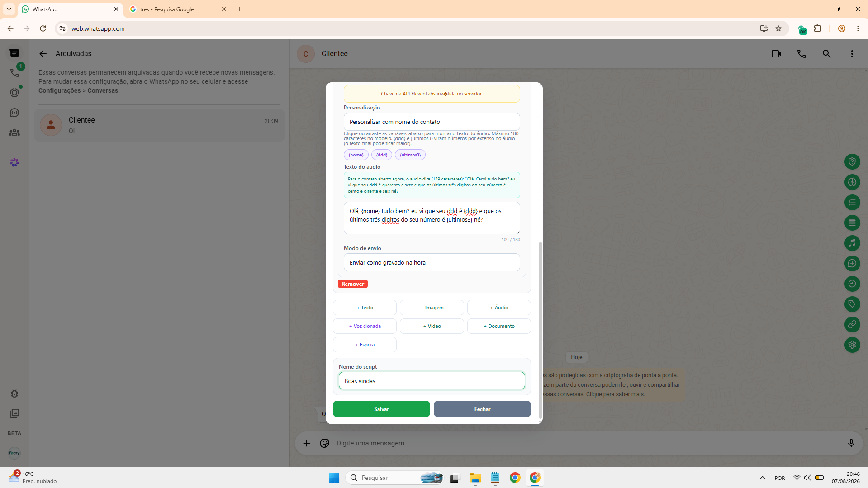This screenshot has width=868, height=488.
Task: Open the Focry profile avatar
Action: (x=14, y=453)
